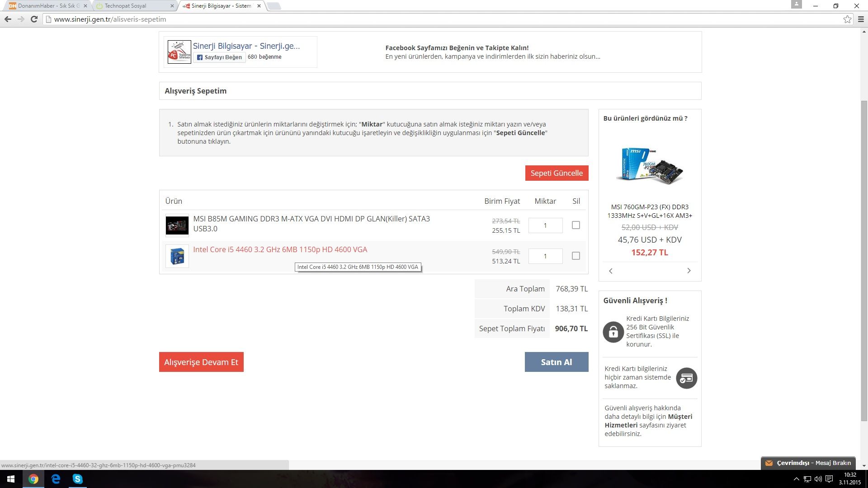Open the Chrome hamburger menu
Viewport: 868px width, 488px height.
coord(861,19)
